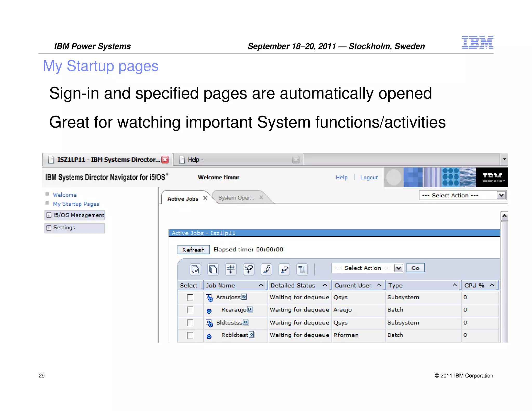The height and width of the screenshot is (411, 532).
Task: Click the Deselect All toolbar icon
Action: pyautogui.click(x=213, y=269)
